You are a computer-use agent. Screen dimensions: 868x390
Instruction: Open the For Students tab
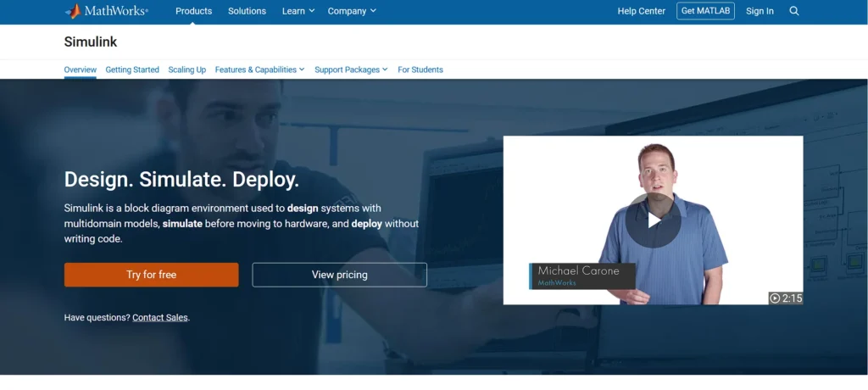[420, 70]
